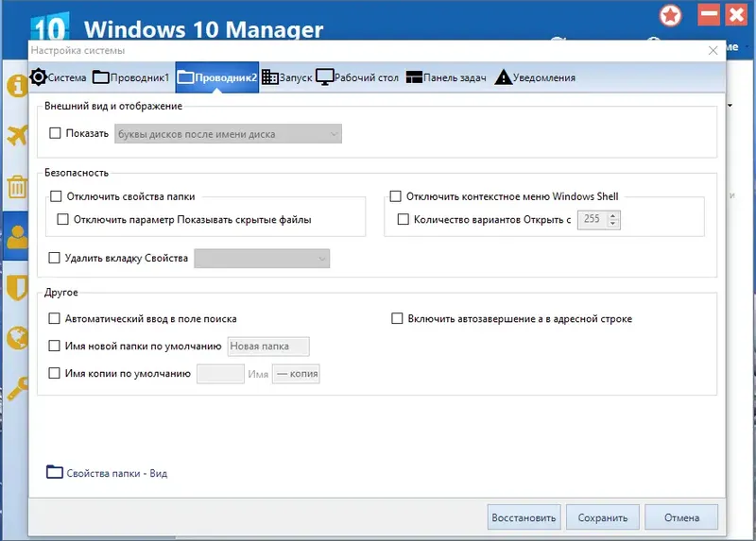Enable Имя копии по умолчанию checkbox
The image size is (756, 541).
(x=54, y=373)
